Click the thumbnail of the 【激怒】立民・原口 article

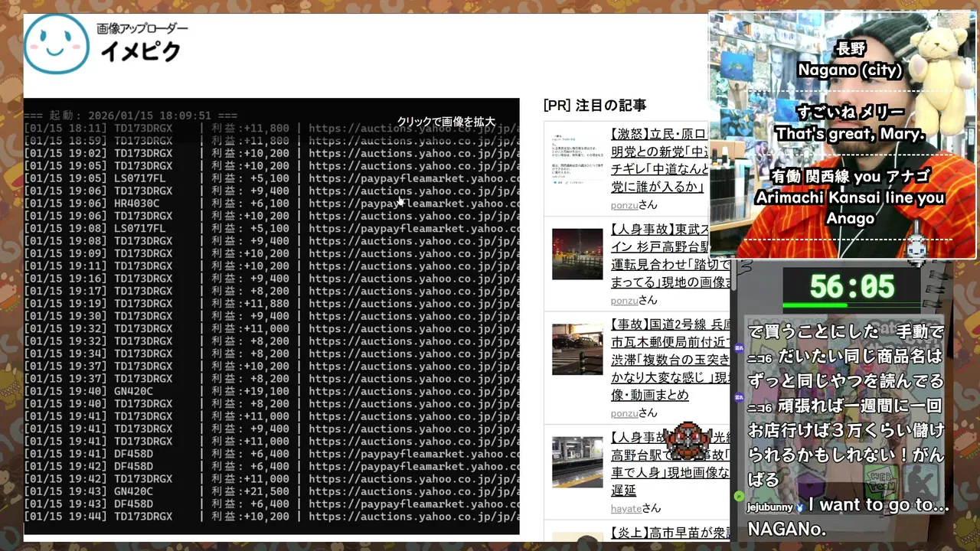click(577, 160)
